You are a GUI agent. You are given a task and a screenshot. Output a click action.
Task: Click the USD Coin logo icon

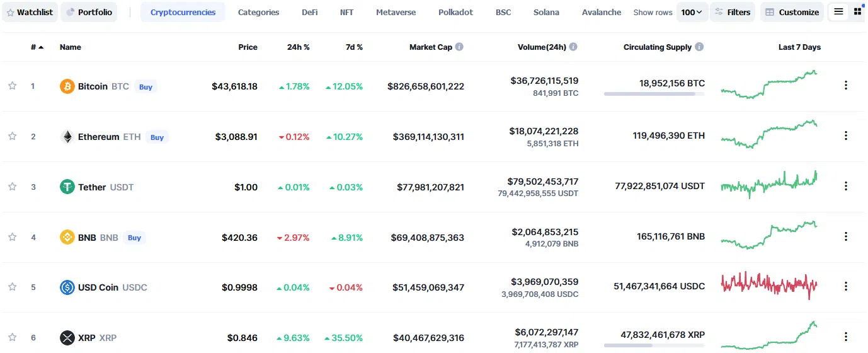point(67,287)
